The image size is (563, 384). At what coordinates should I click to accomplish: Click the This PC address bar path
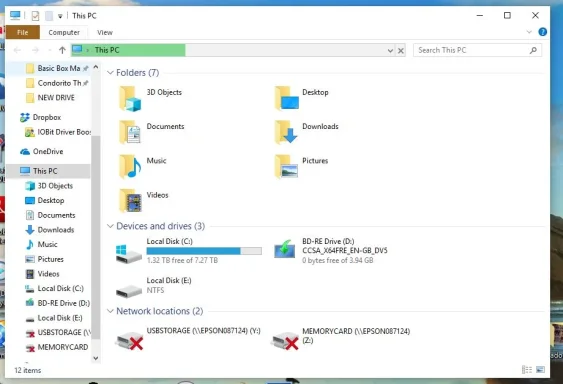pos(107,50)
